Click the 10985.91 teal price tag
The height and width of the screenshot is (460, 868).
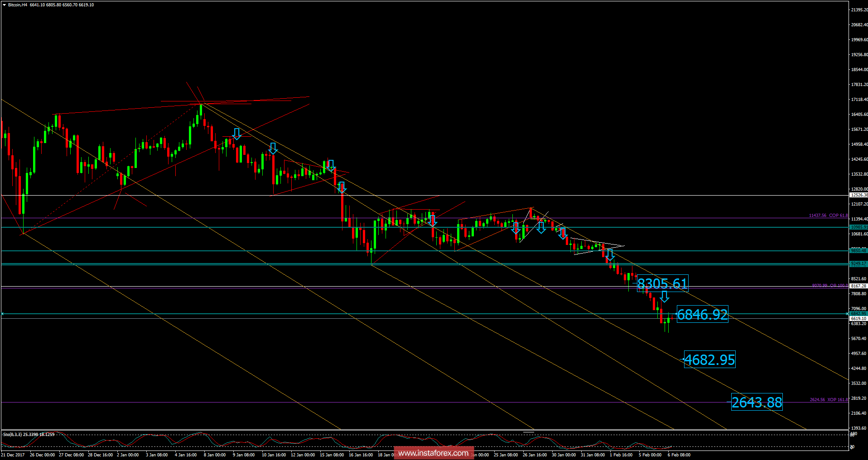(858, 227)
